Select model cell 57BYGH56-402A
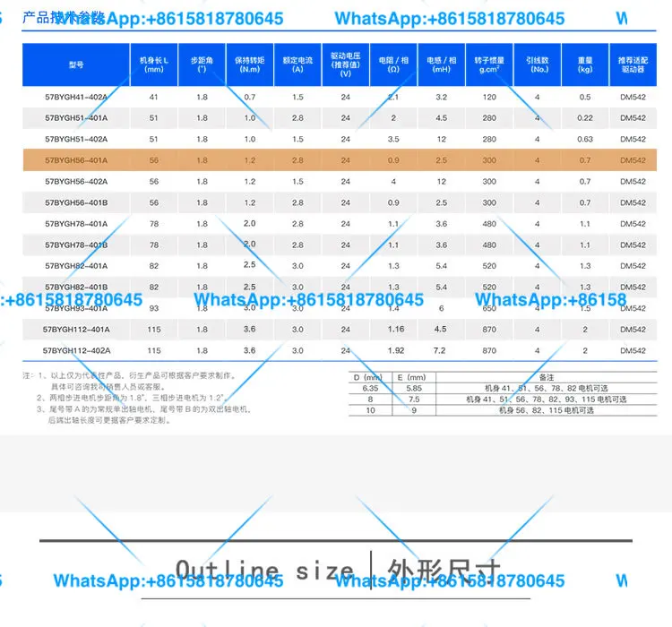Image resolution: width=672 pixels, height=627 pixels. 76,182
